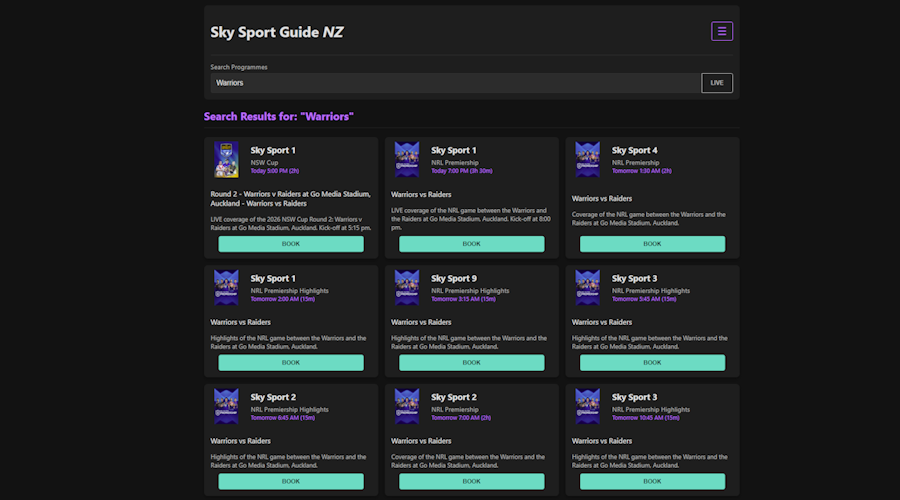Image resolution: width=900 pixels, height=500 pixels.
Task: Click the Sky Sport 1 2:00 AM thumbnail
Action: (x=226, y=288)
